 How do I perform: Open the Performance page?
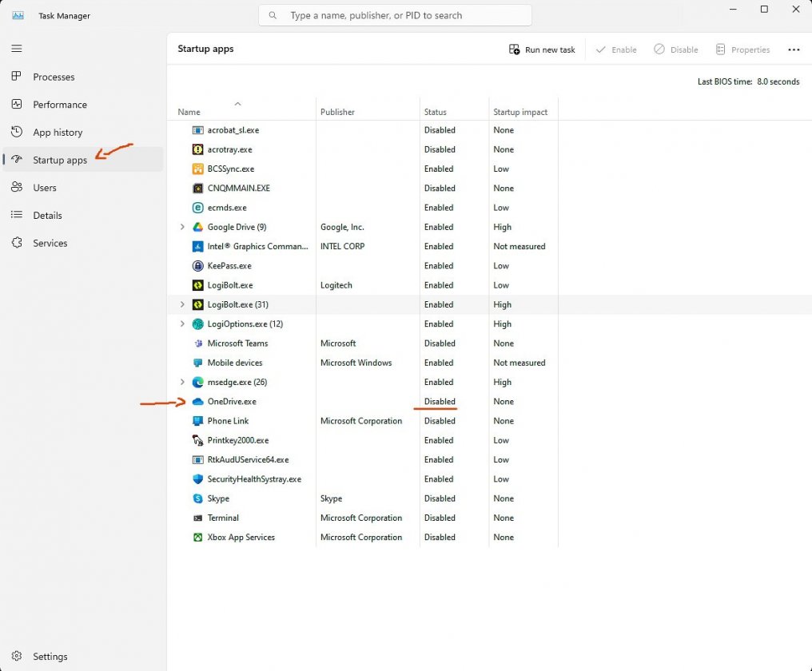point(83,105)
